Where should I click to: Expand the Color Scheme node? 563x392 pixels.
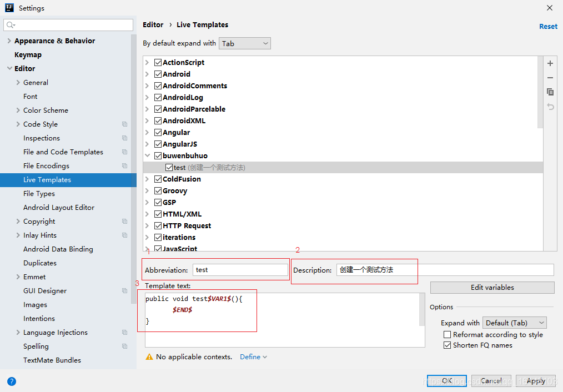[x=18, y=110]
